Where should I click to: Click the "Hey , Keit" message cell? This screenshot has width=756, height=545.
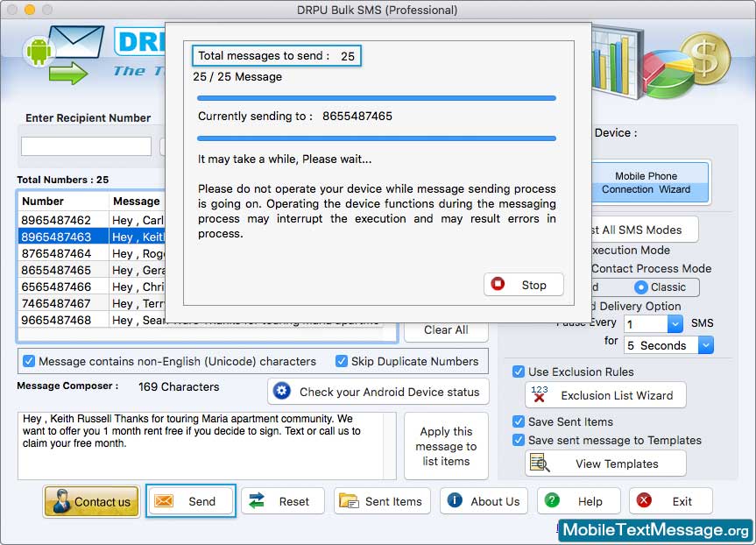[138, 237]
